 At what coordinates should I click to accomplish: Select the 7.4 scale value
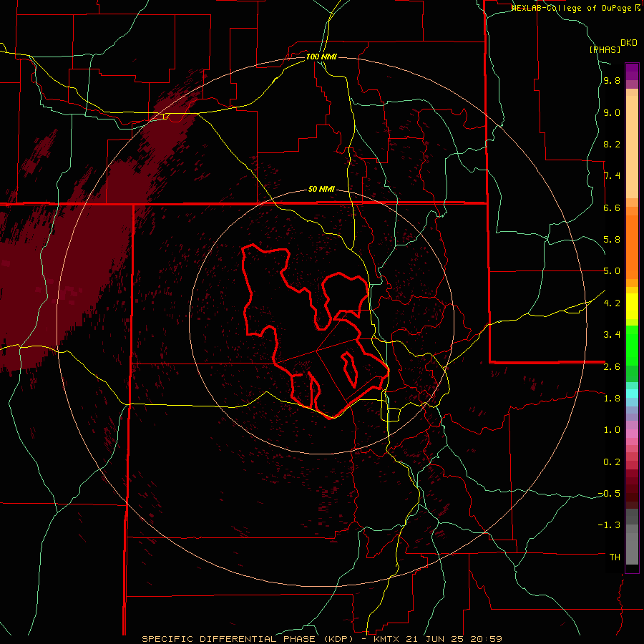[x=612, y=176]
